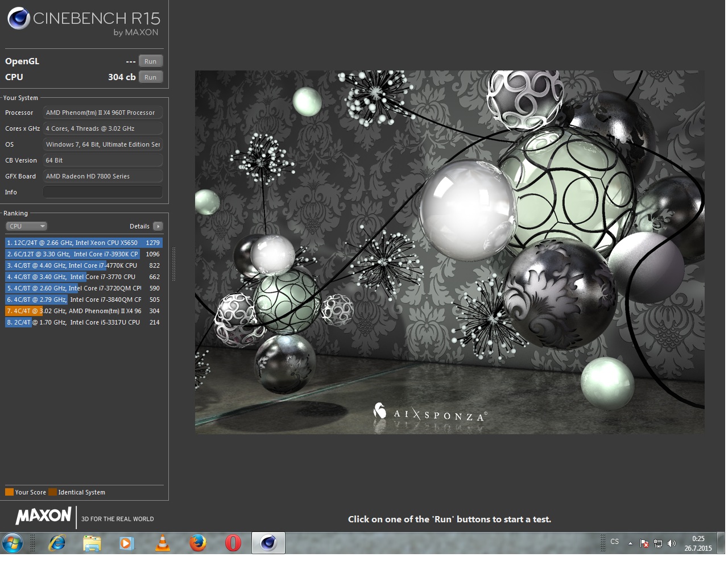Screen dimensions: 728x582
Task: Click the Cinebench taskbar button
Action: 268,543
